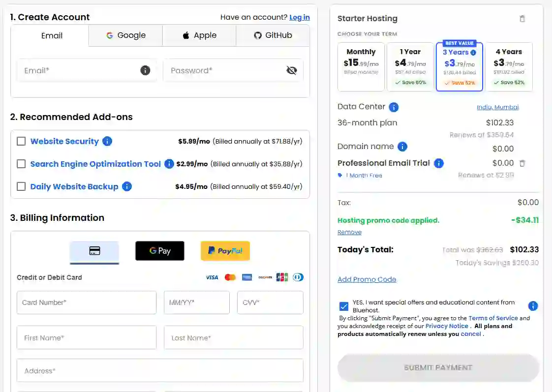Switch to the Google sign-up tab
Image resolution: width=552 pixels, height=392 pixels.
pyautogui.click(x=125, y=35)
